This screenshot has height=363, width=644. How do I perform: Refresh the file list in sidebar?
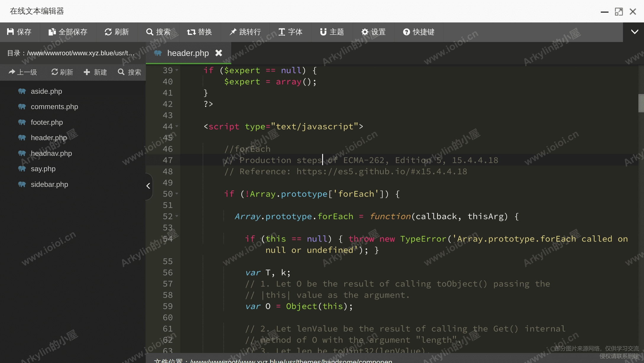(x=62, y=72)
